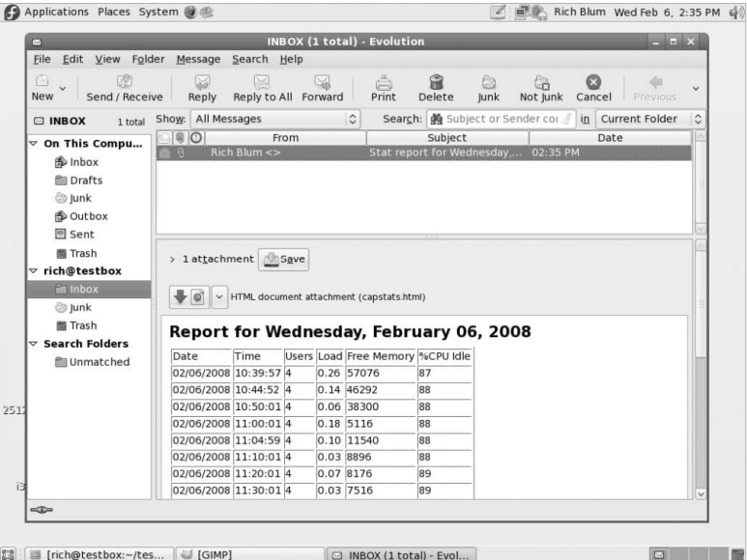Collapse the rich@testbox account tree
The image size is (747, 560).
pyautogui.click(x=34, y=270)
